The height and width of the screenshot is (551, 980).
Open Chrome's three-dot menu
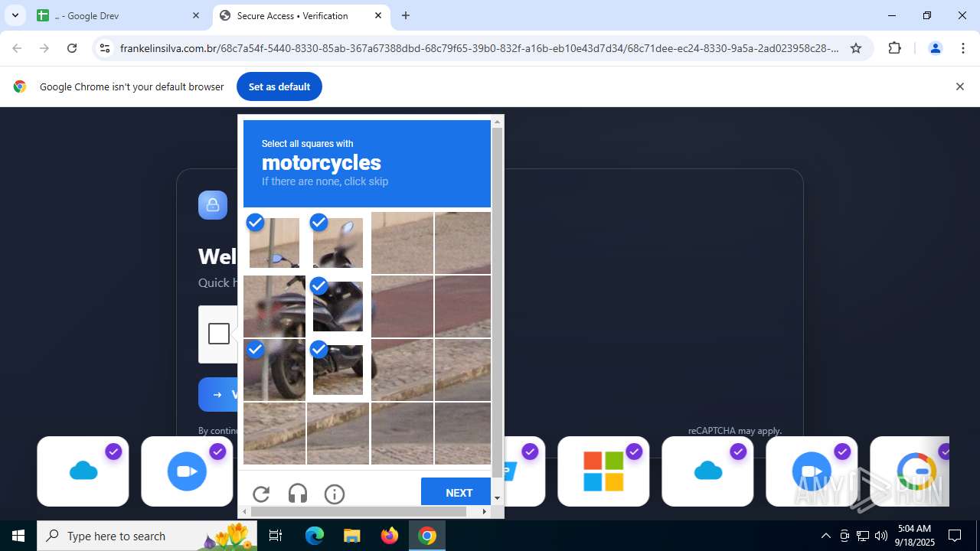point(963,48)
